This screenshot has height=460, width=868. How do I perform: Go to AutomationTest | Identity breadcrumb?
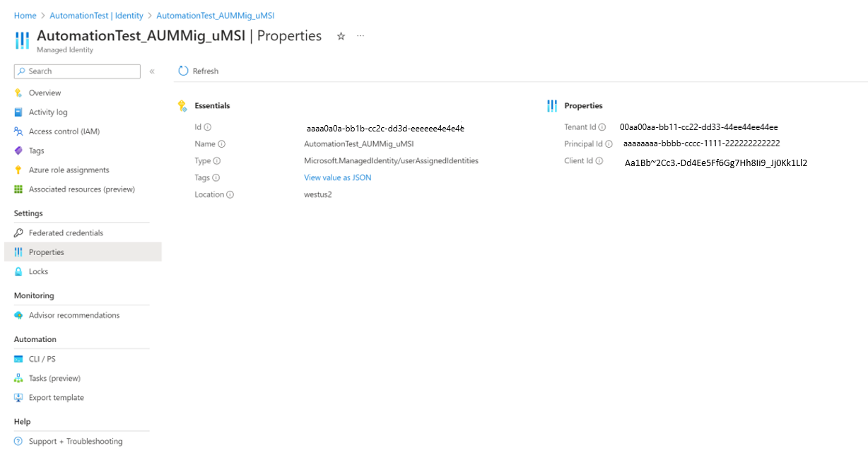(x=95, y=15)
